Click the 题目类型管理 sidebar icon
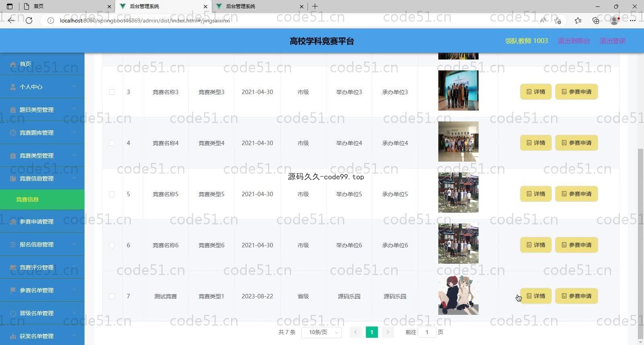The height and width of the screenshot is (345, 644). point(13,110)
